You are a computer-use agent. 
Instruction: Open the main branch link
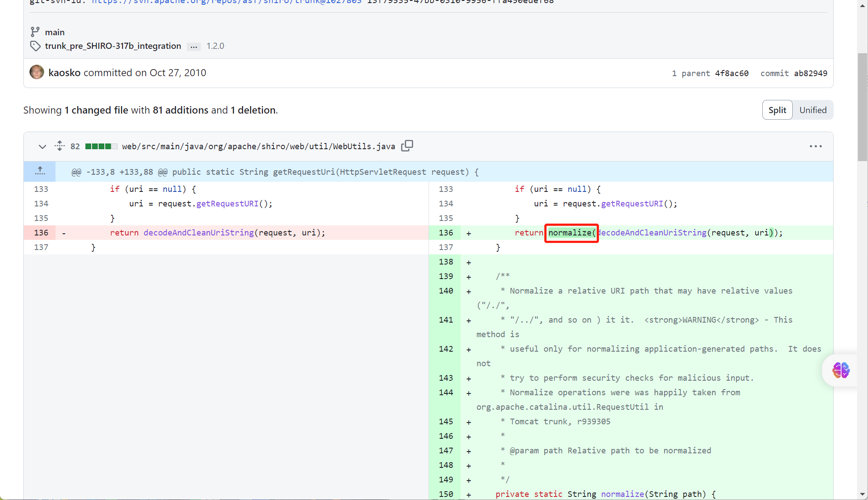tap(55, 32)
